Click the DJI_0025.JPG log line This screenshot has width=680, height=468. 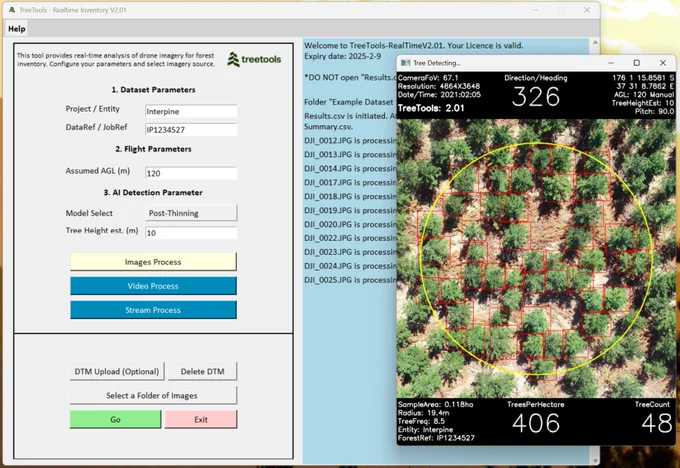[350, 280]
